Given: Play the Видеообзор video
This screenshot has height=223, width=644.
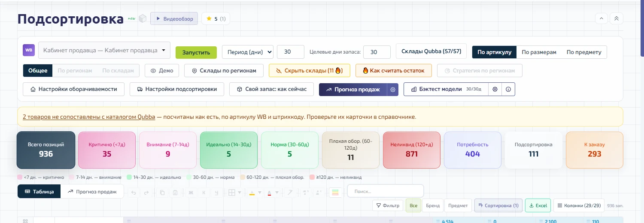Looking at the screenshot, I should [x=174, y=19].
